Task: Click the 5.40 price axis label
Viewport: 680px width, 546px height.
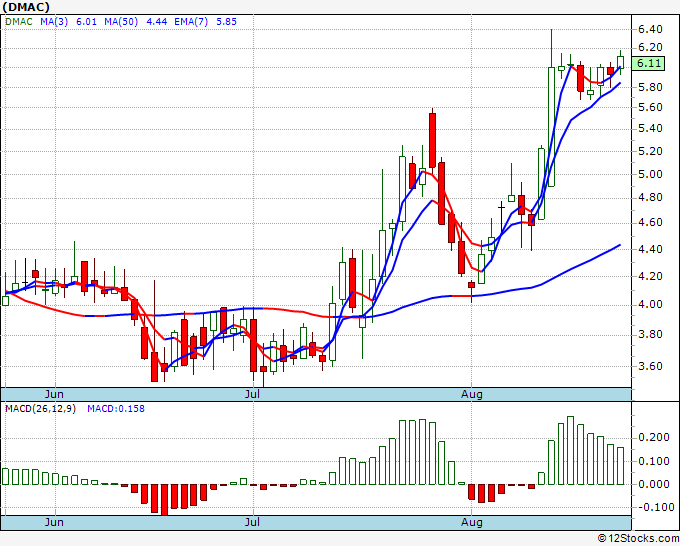Action: (x=650, y=128)
